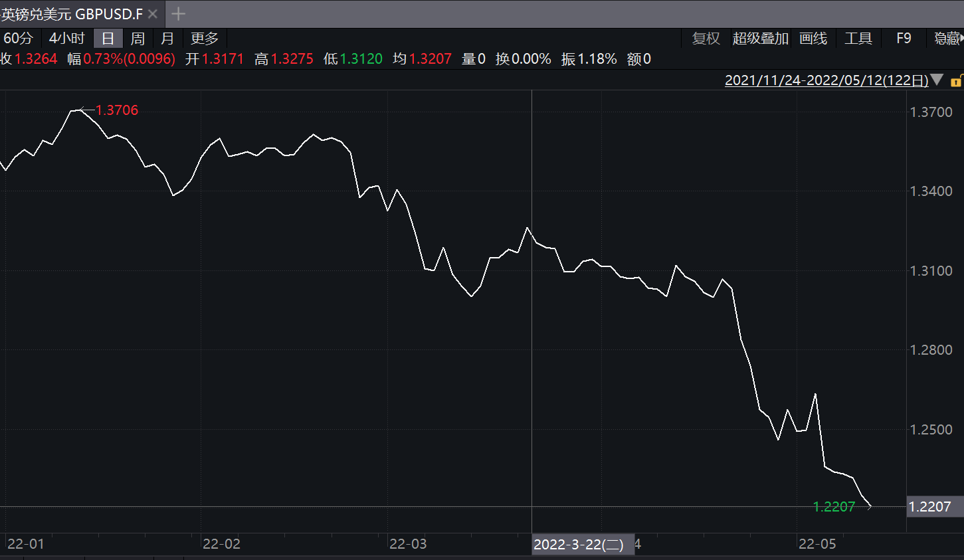This screenshot has height=560, width=964.
Task: Click the 1.2207 price axis label
Action: pos(930,507)
